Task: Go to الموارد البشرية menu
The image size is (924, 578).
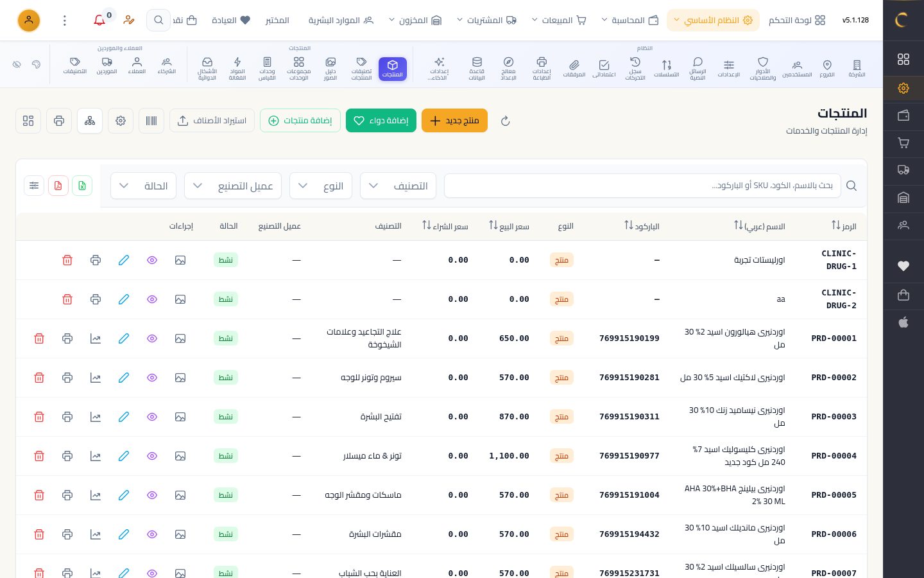Action: pos(341,21)
